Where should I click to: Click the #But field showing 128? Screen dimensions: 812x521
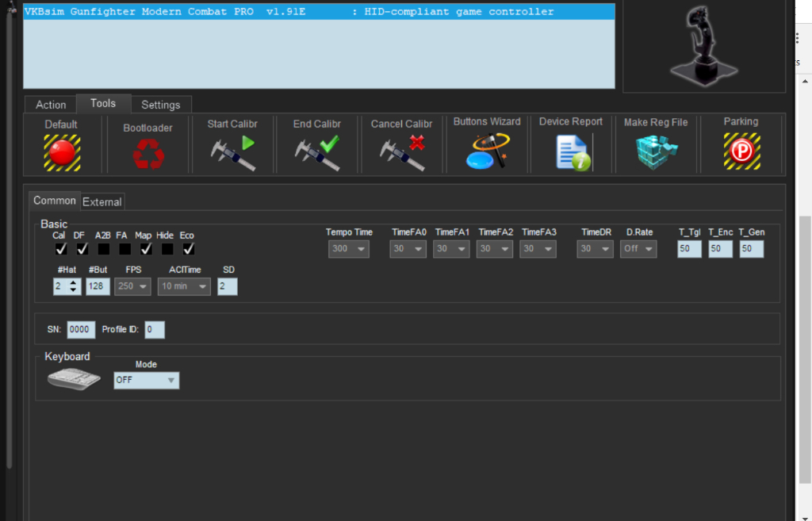click(x=98, y=286)
